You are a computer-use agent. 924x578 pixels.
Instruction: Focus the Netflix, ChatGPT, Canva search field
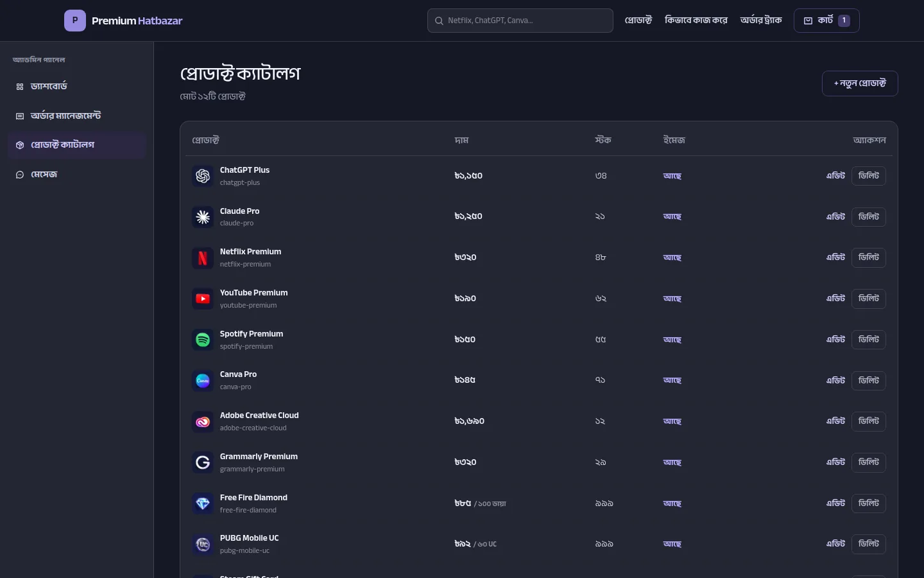(x=520, y=21)
